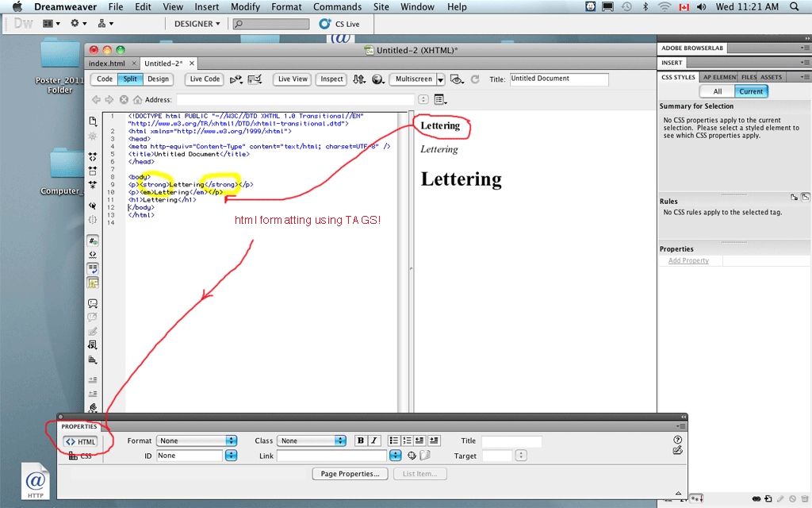Viewport: 812px width, 508px height.
Task: Open the Link field dropdown arrow
Action: [x=395, y=456]
